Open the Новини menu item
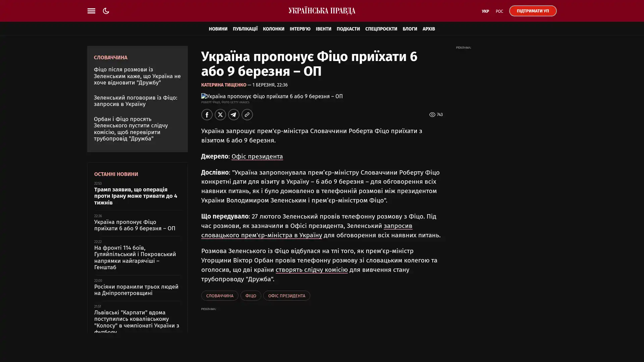The height and width of the screenshot is (362, 644). click(x=218, y=29)
